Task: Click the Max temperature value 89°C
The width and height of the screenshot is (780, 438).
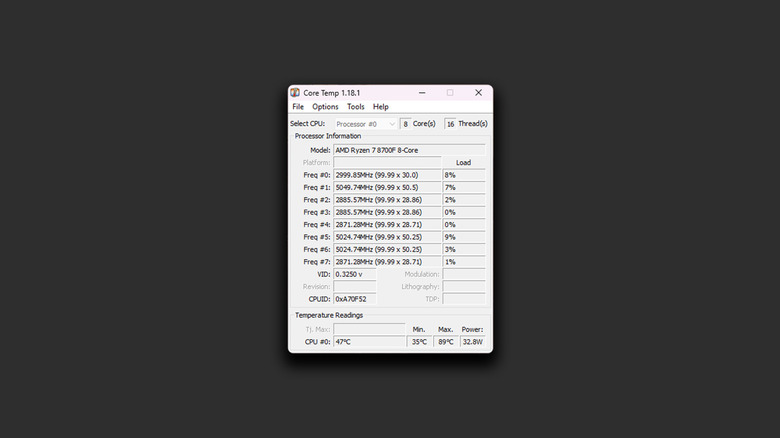Action: tap(446, 342)
